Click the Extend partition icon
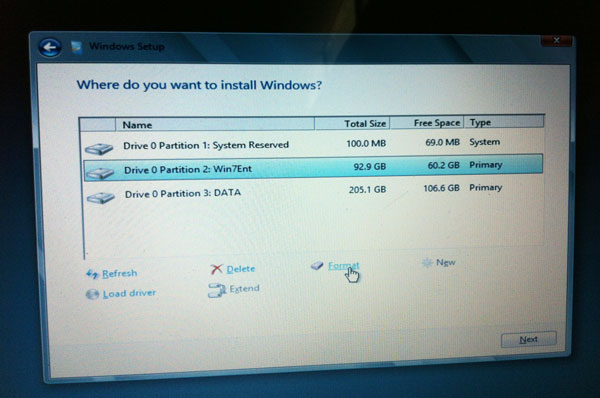Image resolution: width=600 pixels, height=398 pixels. pyautogui.click(x=217, y=290)
